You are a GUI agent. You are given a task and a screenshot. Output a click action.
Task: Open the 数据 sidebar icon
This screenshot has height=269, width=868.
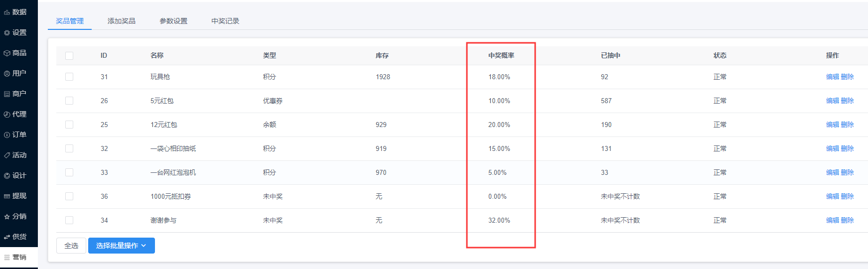point(7,12)
